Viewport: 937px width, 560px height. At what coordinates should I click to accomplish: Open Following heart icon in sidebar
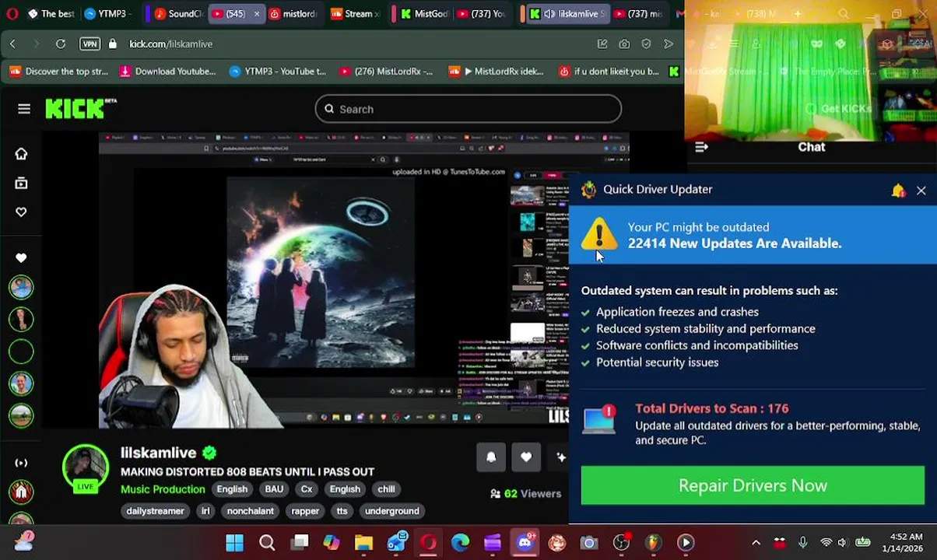(x=21, y=212)
